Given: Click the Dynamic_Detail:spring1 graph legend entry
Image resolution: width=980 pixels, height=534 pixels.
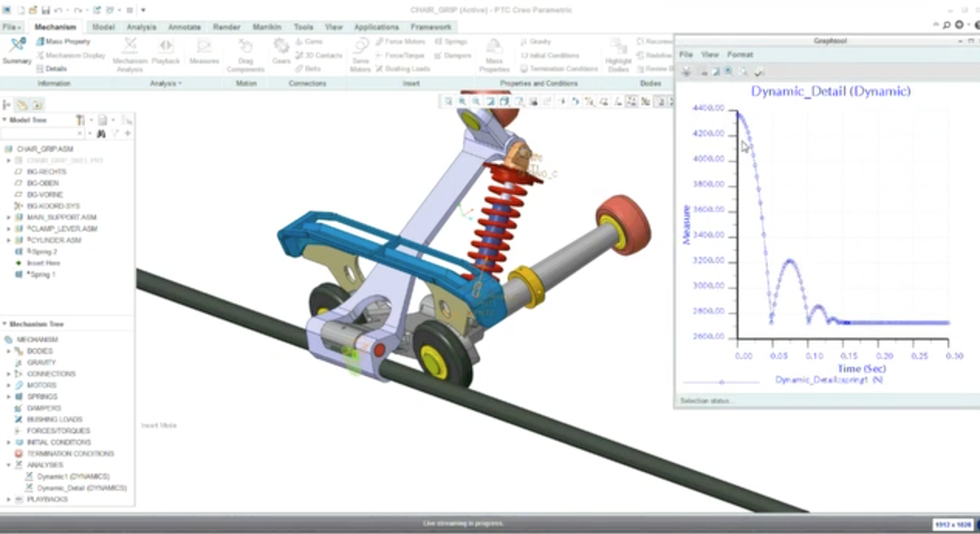Looking at the screenshot, I should coord(828,380).
